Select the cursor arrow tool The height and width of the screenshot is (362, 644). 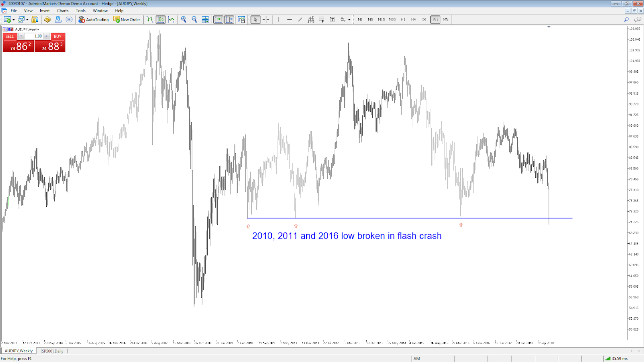[255, 19]
